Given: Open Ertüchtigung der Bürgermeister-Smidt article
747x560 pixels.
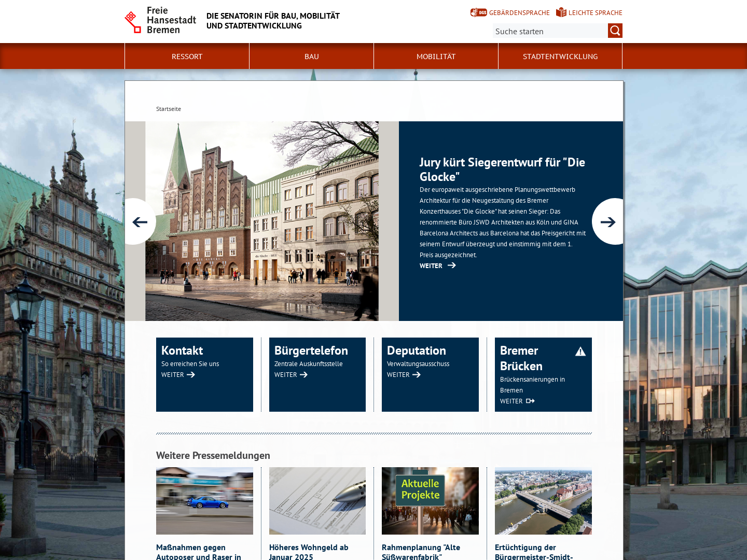Looking at the screenshot, I should (534, 552).
